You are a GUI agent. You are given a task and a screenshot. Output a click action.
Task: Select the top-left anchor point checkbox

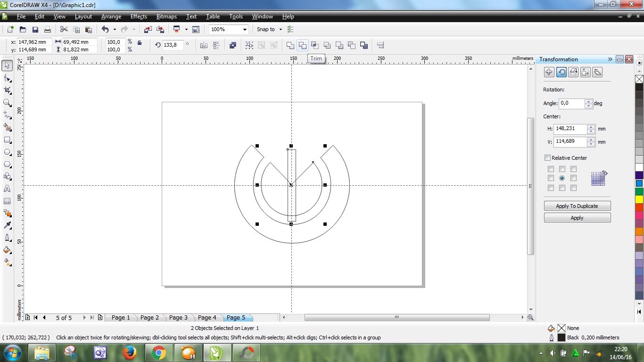pos(551,169)
